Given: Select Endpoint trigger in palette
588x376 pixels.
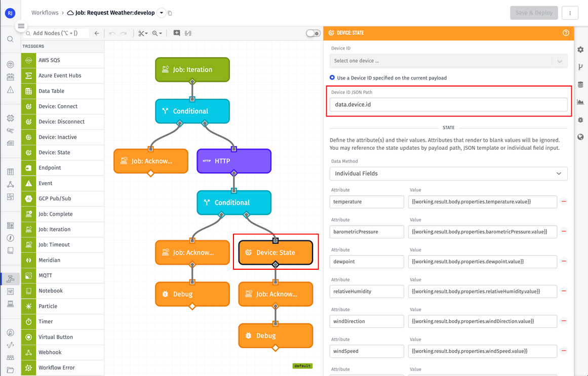Looking at the screenshot, I should (63, 168).
